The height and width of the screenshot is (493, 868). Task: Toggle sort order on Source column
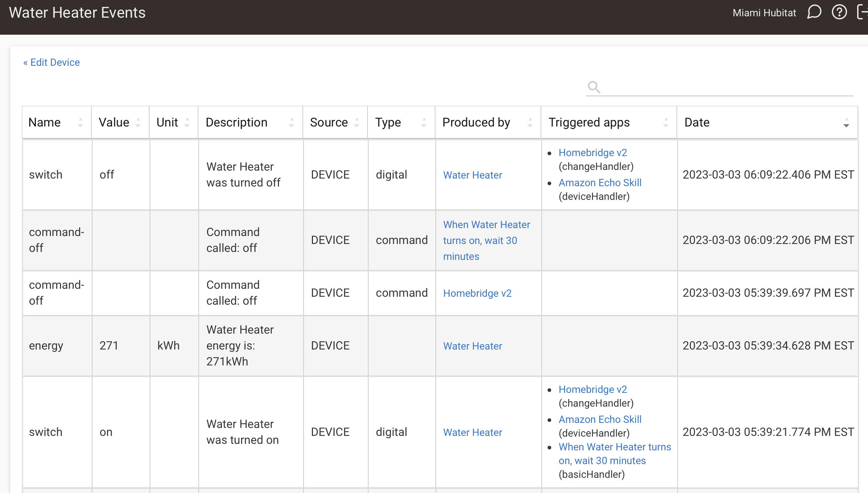point(357,123)
